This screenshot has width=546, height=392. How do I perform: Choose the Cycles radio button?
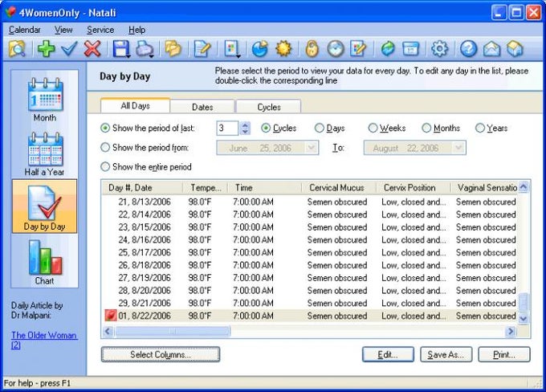[266, 128]
